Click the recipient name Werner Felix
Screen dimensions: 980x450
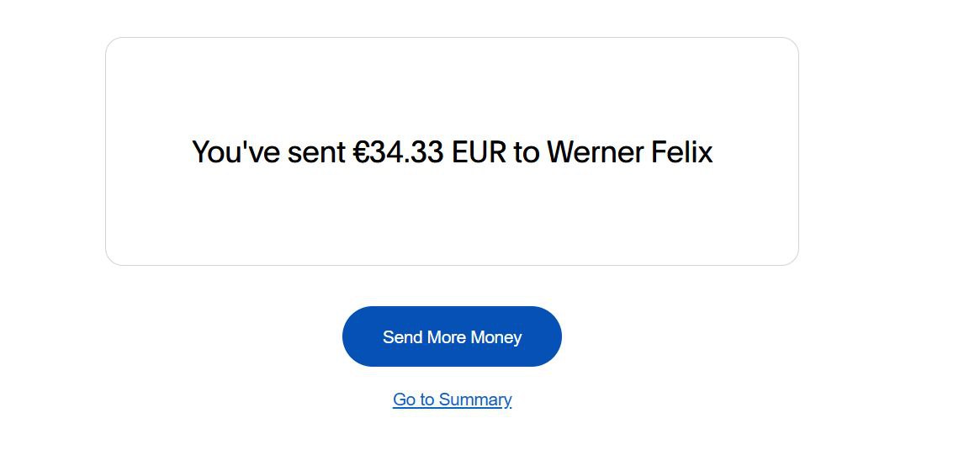pos(629,152)
